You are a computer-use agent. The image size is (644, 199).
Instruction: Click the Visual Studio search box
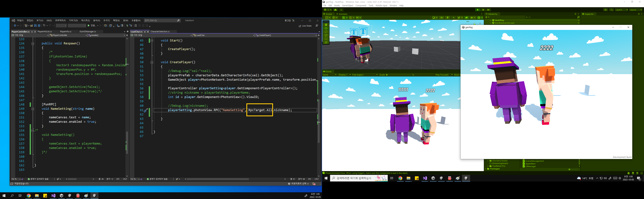(162, 21)
